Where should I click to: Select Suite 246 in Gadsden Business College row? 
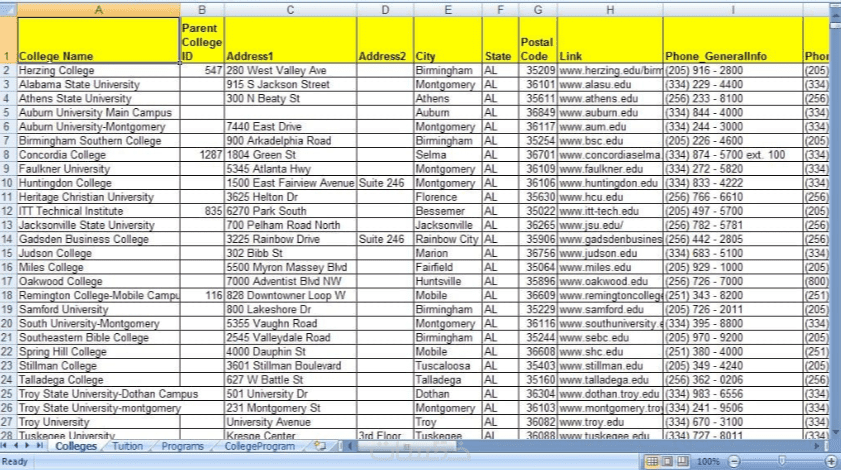[385, 239]
